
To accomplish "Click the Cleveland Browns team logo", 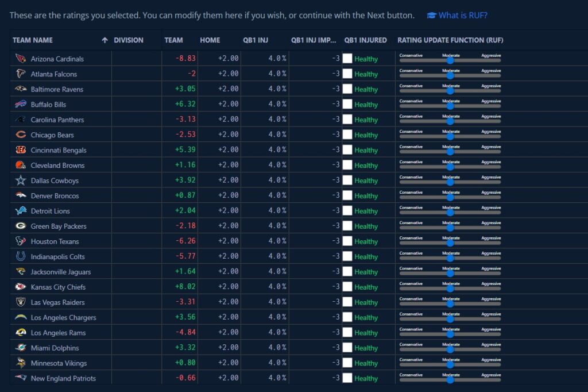I will click(21, 165).
